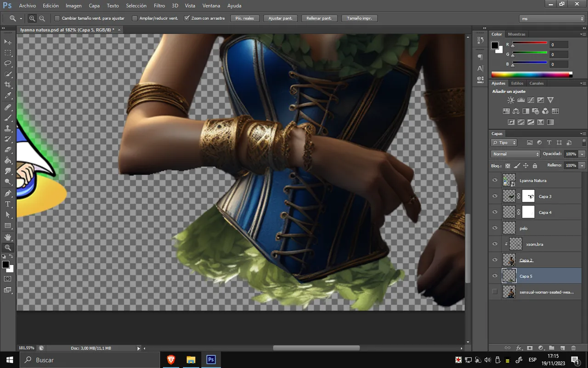Open the Capa menu

pyautogui.click(x=94, y=6)
